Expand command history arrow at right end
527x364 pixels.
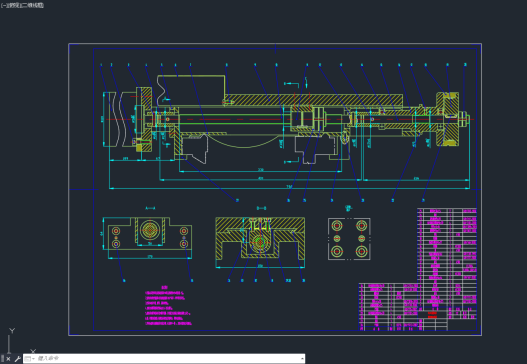(x=302, y=359)
